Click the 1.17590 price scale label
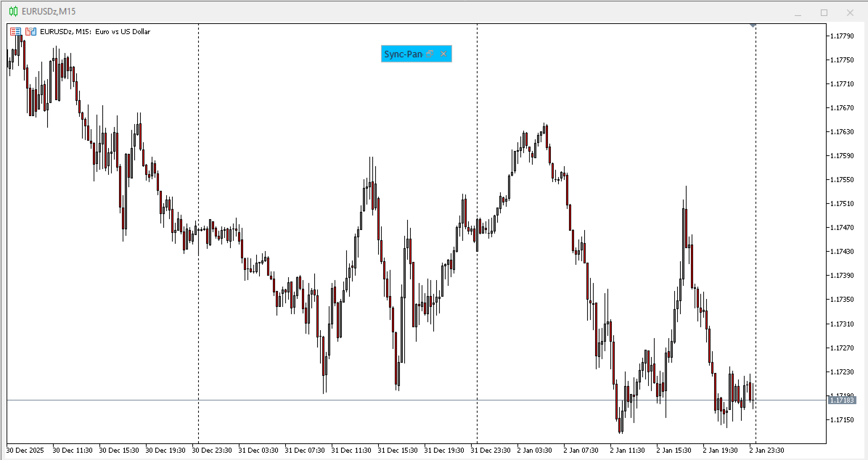This screenshot has width=868, height=460. pos(842,155)
